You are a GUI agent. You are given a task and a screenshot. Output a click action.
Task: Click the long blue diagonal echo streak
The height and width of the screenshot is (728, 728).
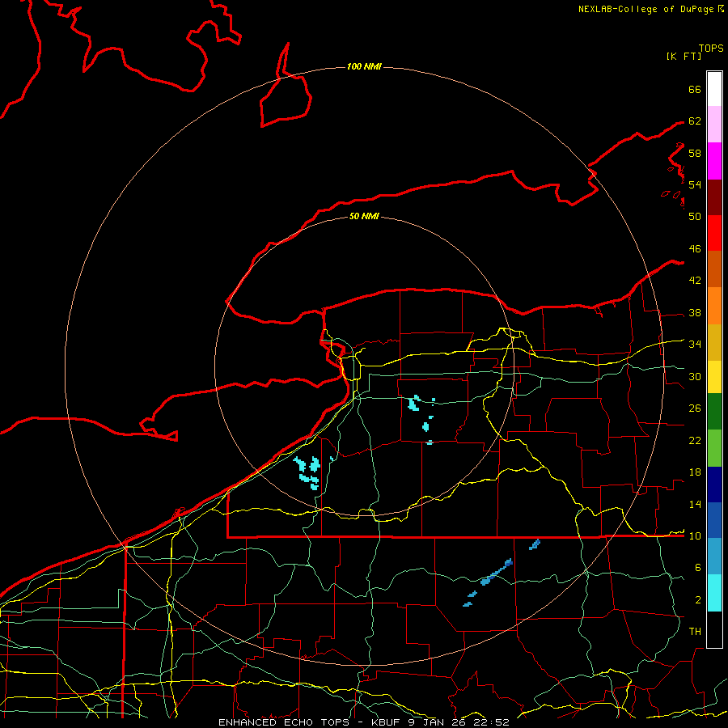pyautogui.click(x=497, y=572)
